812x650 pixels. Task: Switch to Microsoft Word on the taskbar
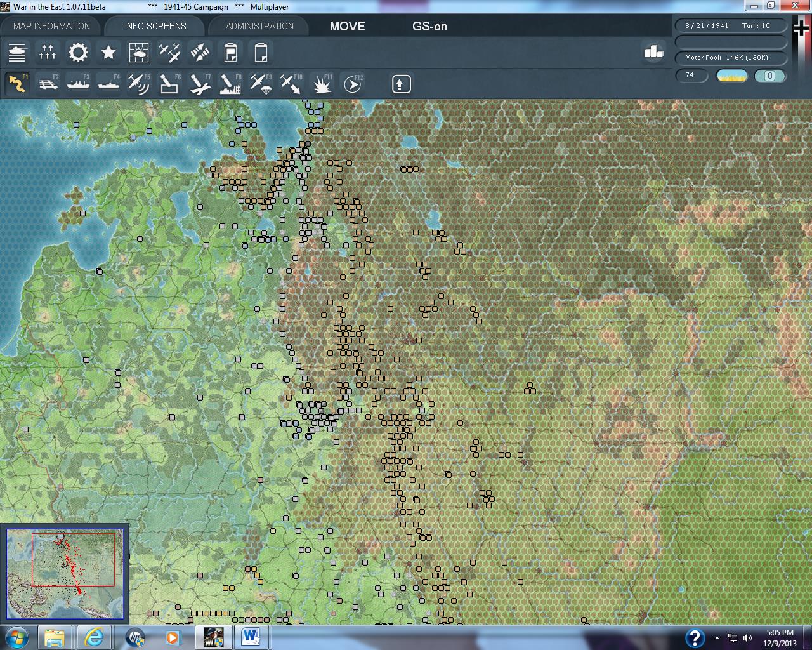tap(251, 637)
